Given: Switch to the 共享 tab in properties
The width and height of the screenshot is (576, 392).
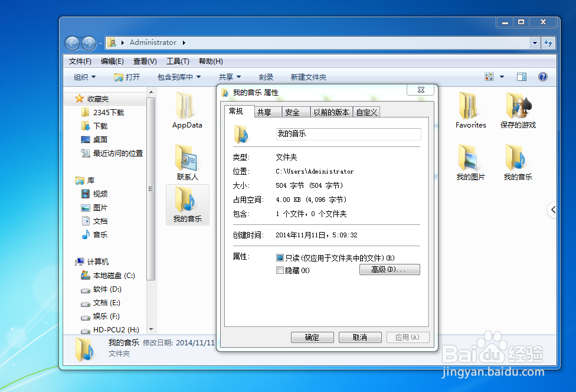Looking at the screenshot, I should (x=268, y=112).
